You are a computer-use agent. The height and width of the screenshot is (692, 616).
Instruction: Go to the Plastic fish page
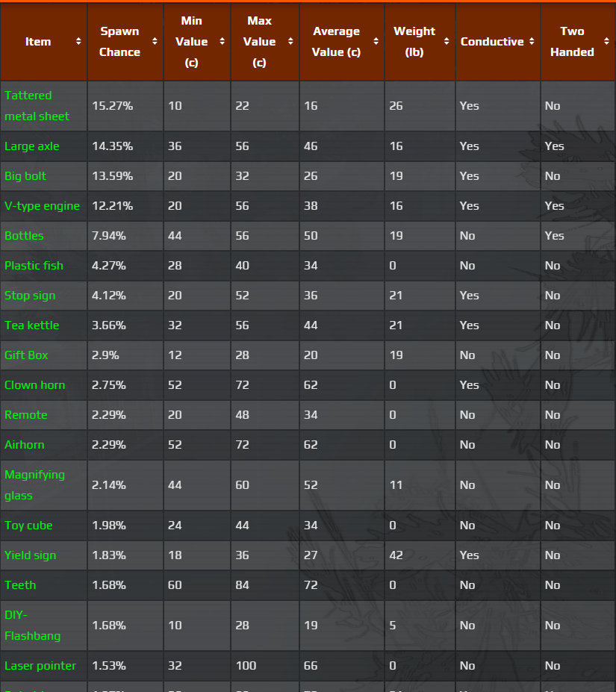(x=34, y=266)
